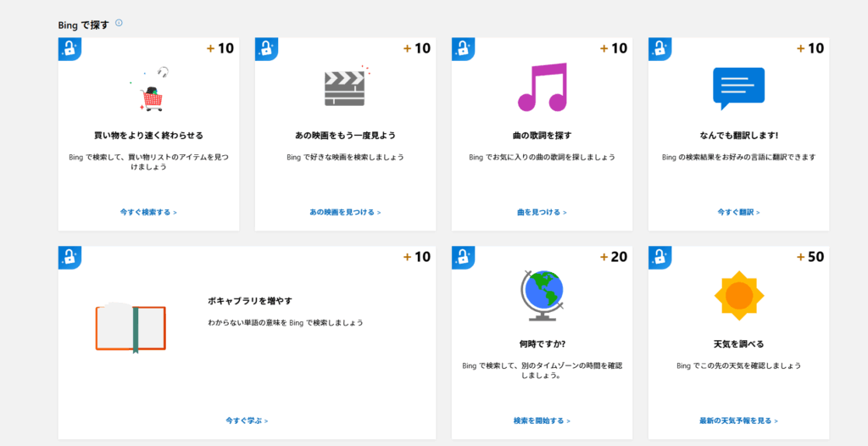
Task: Click the 今すぐ学ぶ link
Action: tap(247, 421)
